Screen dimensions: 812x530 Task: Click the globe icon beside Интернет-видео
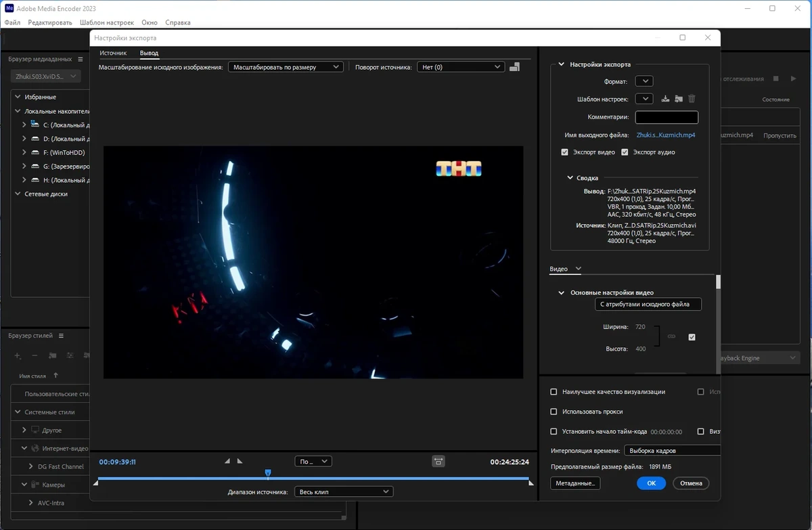tap(35, 448)
